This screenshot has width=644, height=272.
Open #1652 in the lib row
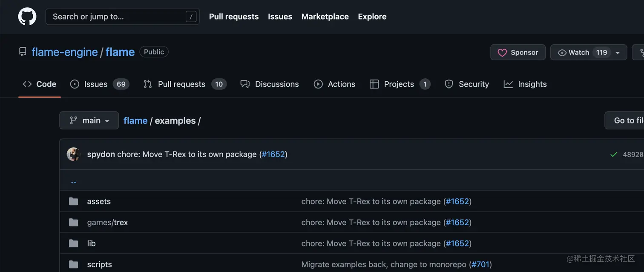(457, 243)
